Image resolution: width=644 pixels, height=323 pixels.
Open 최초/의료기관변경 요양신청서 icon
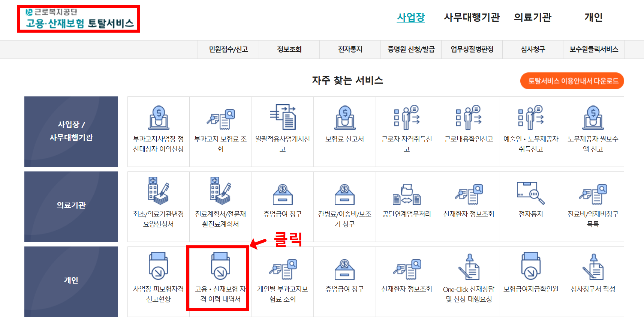[159, 191]
